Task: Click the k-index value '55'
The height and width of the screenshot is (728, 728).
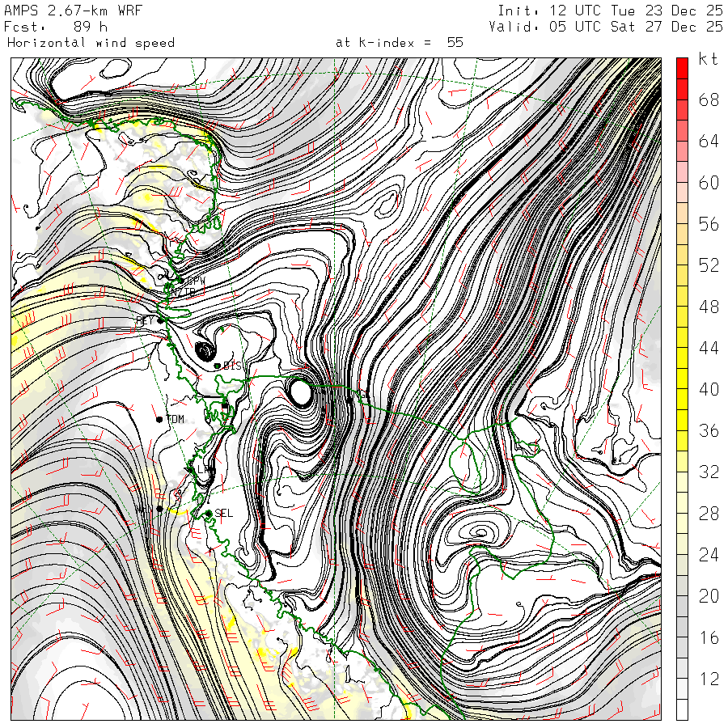Action: click(455, 42)
